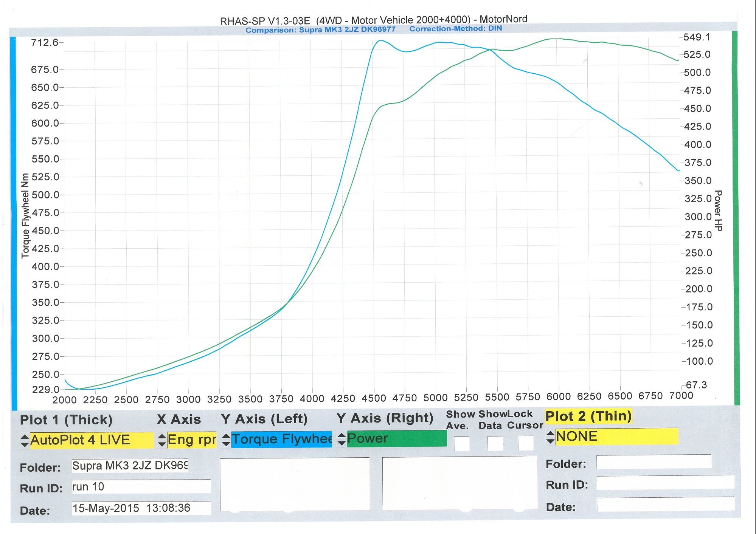Check the Lock Cursor checkbox
756x534 pixels.
click(525, 443)
